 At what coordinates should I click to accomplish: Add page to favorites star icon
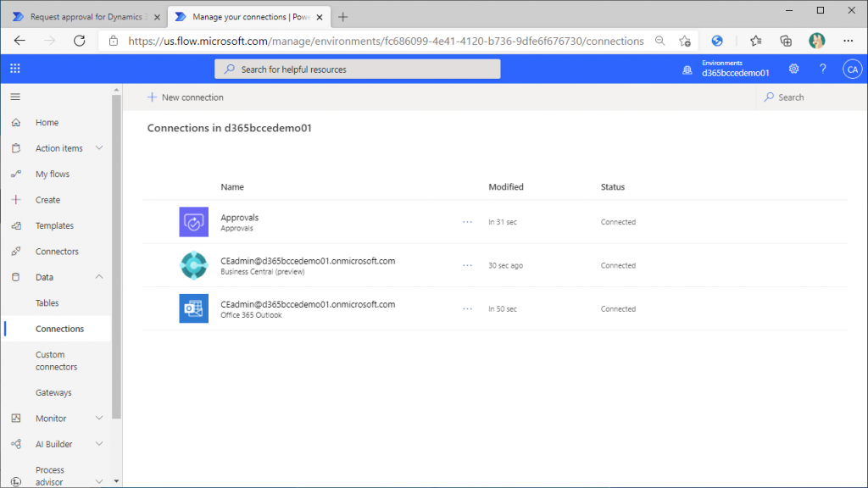pyautogui.click(x=685, y=41)
